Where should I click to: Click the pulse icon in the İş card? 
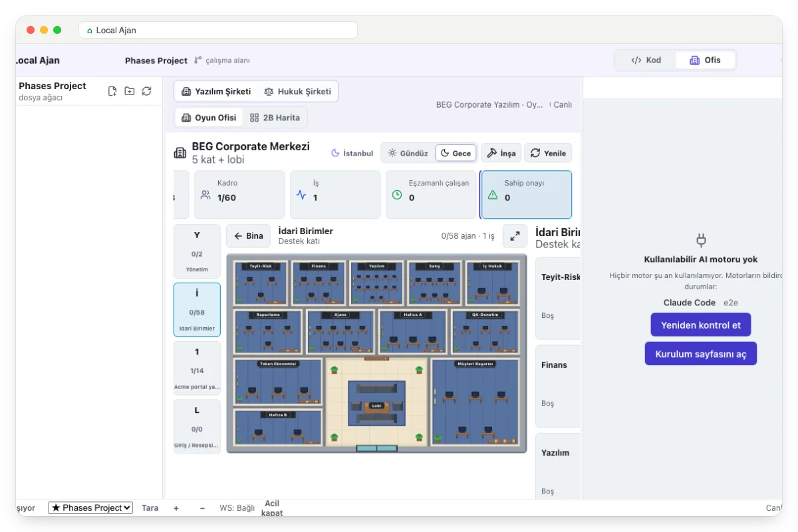tap(301, 196)
